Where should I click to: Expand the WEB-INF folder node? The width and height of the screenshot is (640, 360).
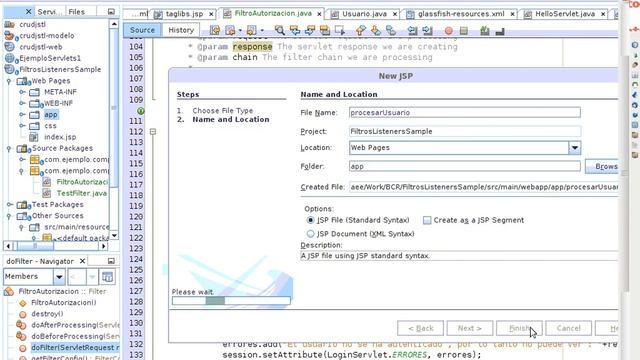[22, 103]
